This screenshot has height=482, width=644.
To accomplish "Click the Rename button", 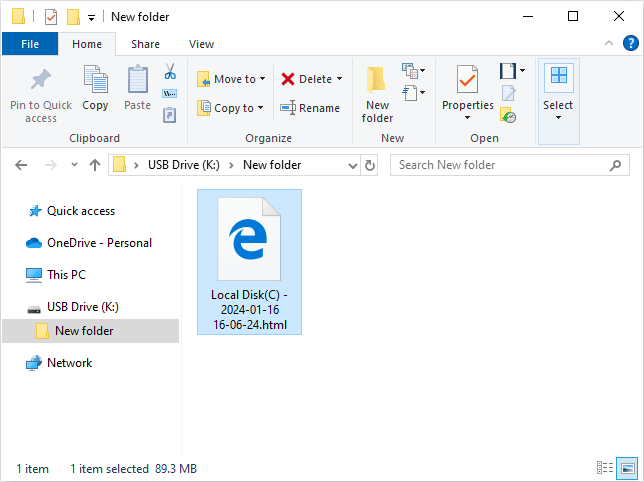I will [x=310, y=108].
